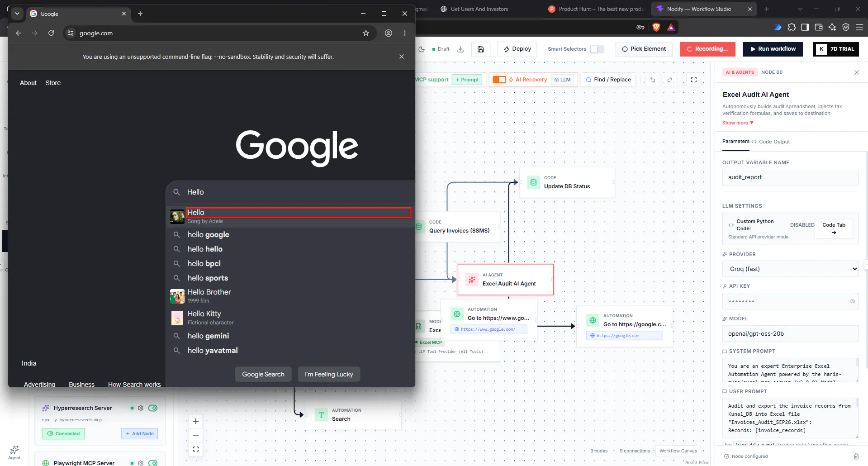The image size is (868, 466).
Task: Toggle Smart Selectors switch
Action: pyautogui.click(x=597, y=49)
